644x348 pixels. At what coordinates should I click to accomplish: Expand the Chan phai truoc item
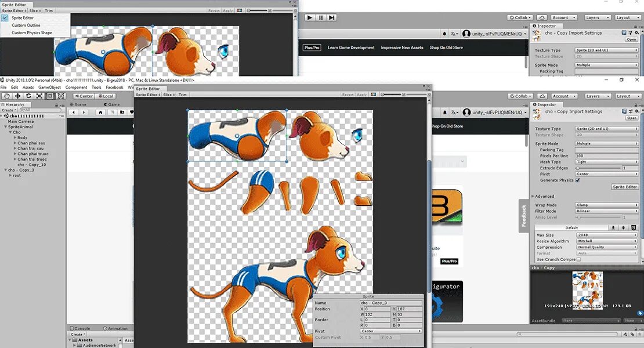(x=15, y=154)
